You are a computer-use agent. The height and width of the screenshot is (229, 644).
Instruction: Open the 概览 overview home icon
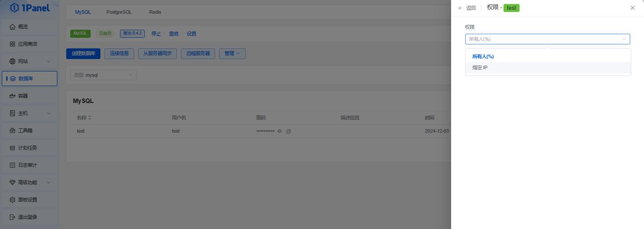click(12, 27)
